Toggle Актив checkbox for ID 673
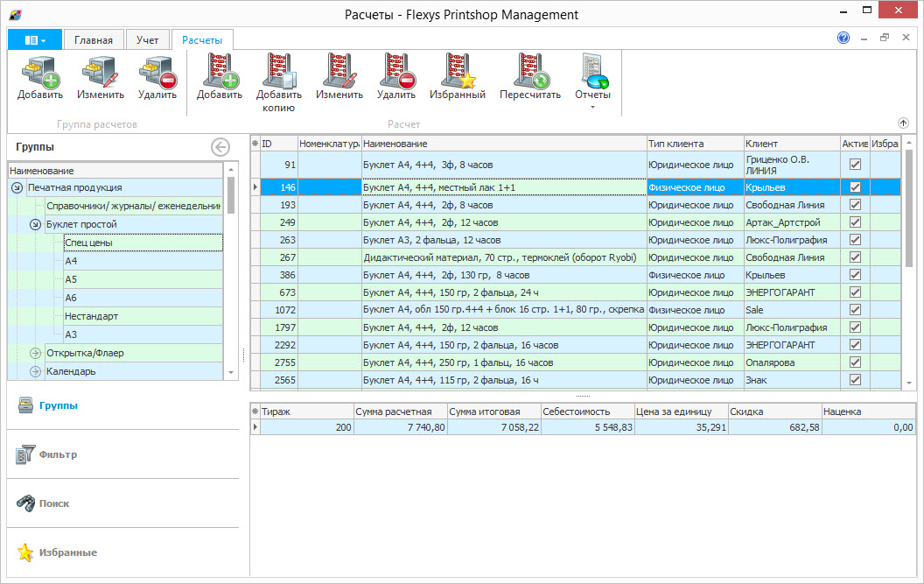924x584 pixels. 855,292
